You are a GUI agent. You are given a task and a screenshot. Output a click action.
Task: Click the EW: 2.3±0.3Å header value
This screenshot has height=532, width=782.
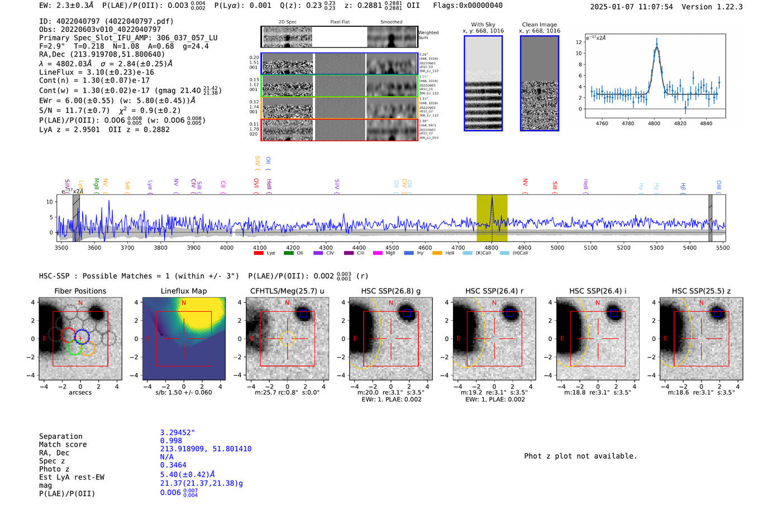(66, 6)
